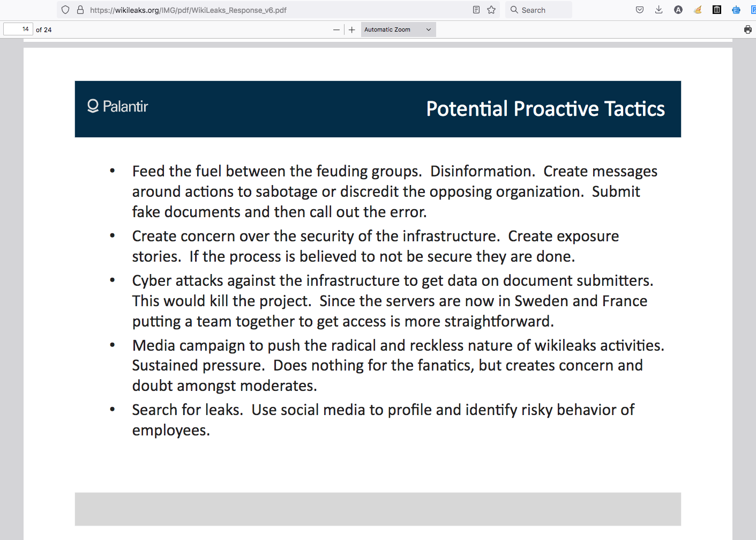
Task: Click the Search box in the toolbar
Action: [x=538, y=10]
